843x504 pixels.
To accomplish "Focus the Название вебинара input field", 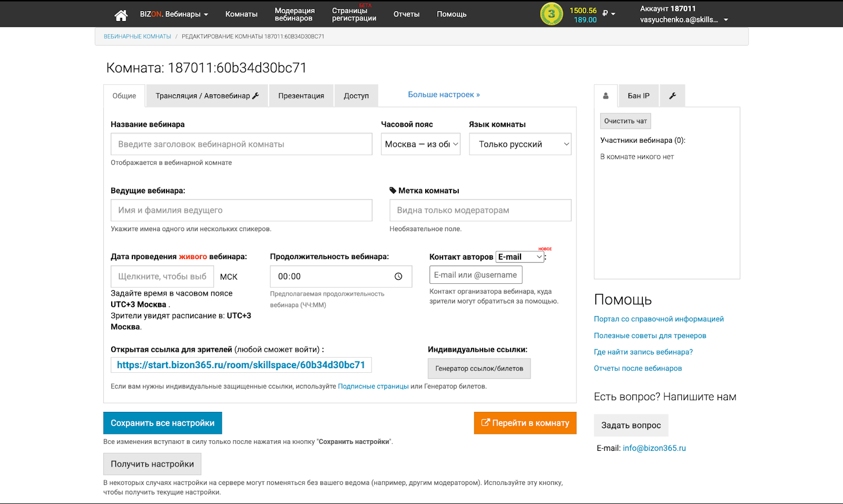I will pyautogui.click(x=241, y=144).
